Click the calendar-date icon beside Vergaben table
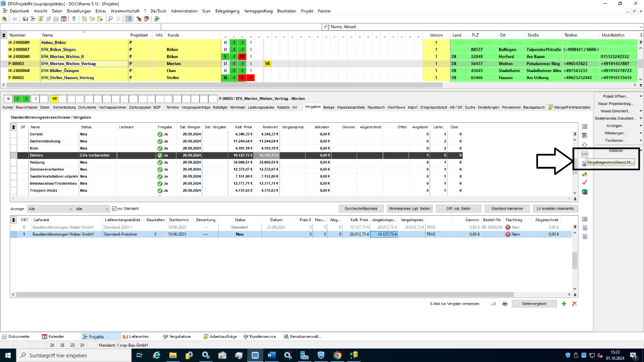This screenshot has height=362, width=644. click(584, 136)
